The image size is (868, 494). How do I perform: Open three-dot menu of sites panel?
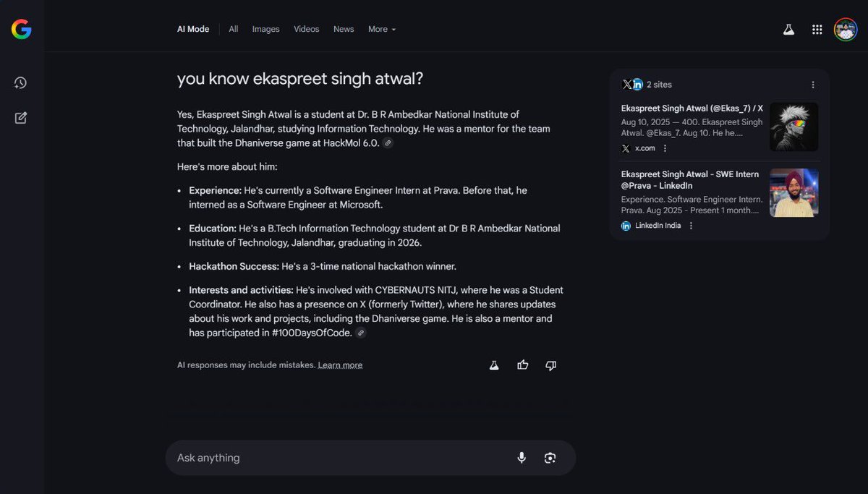pyautogui.click(x=812, y=85)
